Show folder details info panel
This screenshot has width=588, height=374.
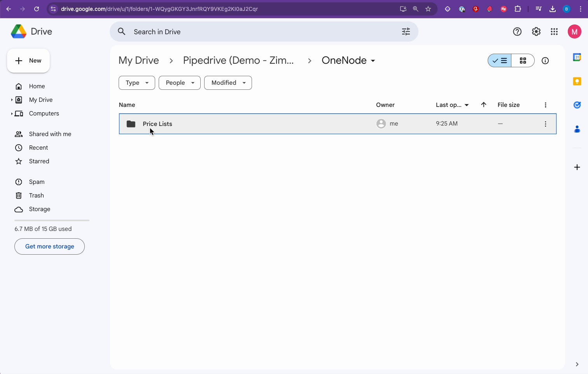tap(545, 61)
